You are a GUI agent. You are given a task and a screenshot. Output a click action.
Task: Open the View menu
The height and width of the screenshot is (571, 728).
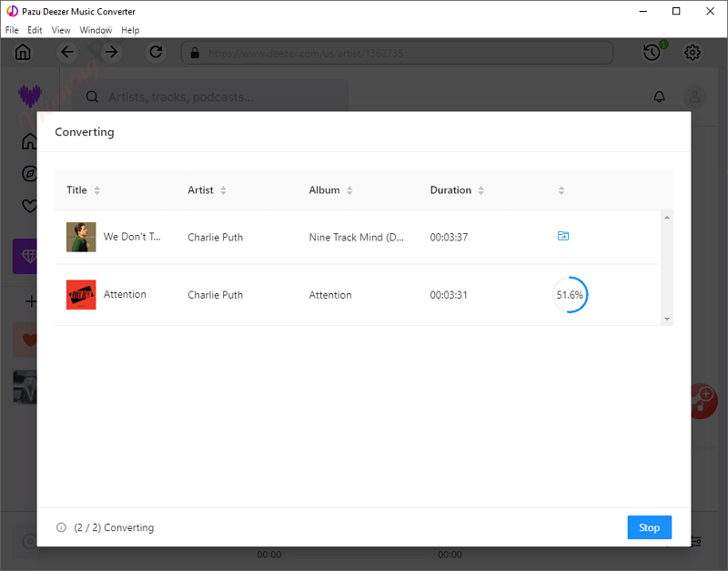[x=61, y=30]
